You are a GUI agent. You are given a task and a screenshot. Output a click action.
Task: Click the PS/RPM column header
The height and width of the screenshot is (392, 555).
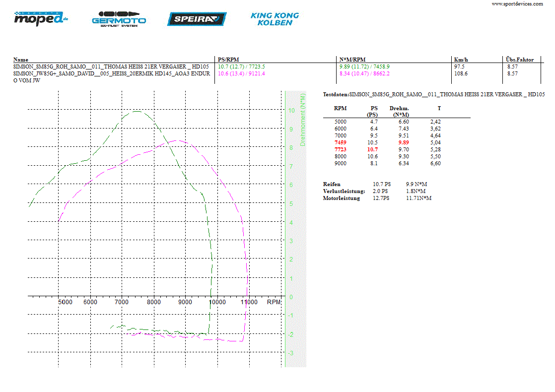tap(228, 60)
